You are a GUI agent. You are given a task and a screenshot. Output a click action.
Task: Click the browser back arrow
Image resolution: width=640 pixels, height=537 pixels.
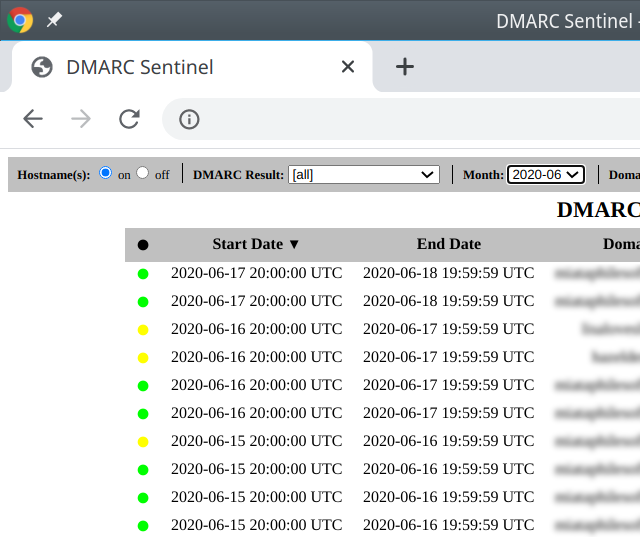[x=33, y=119]
